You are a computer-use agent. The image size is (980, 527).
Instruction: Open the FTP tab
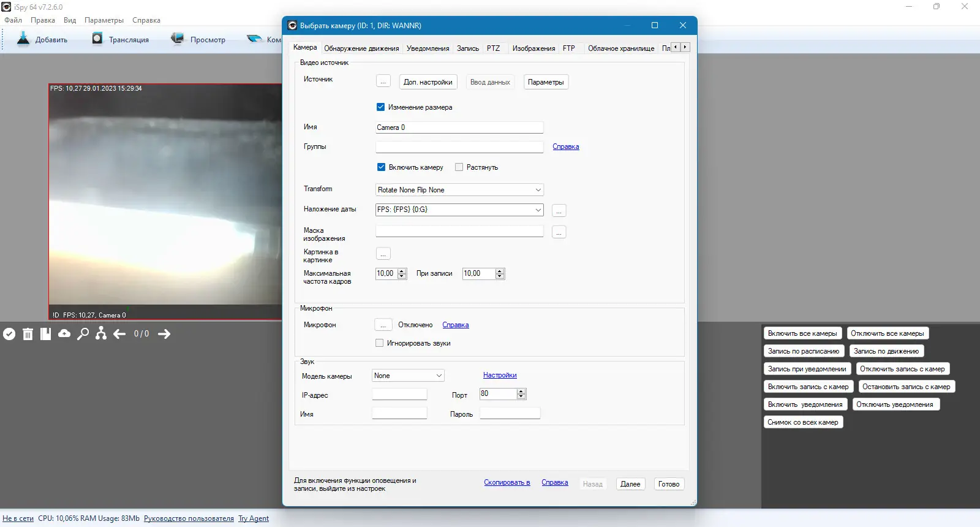point(569,48)
